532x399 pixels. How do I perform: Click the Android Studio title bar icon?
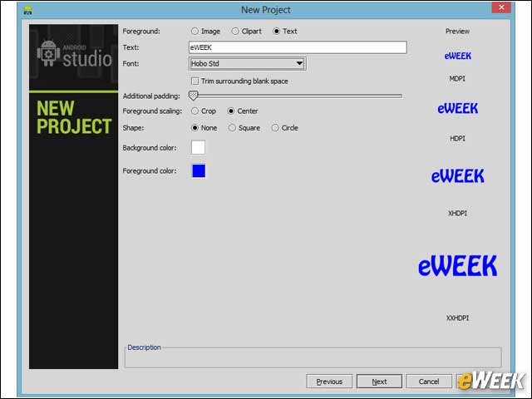tap(27, 10)
